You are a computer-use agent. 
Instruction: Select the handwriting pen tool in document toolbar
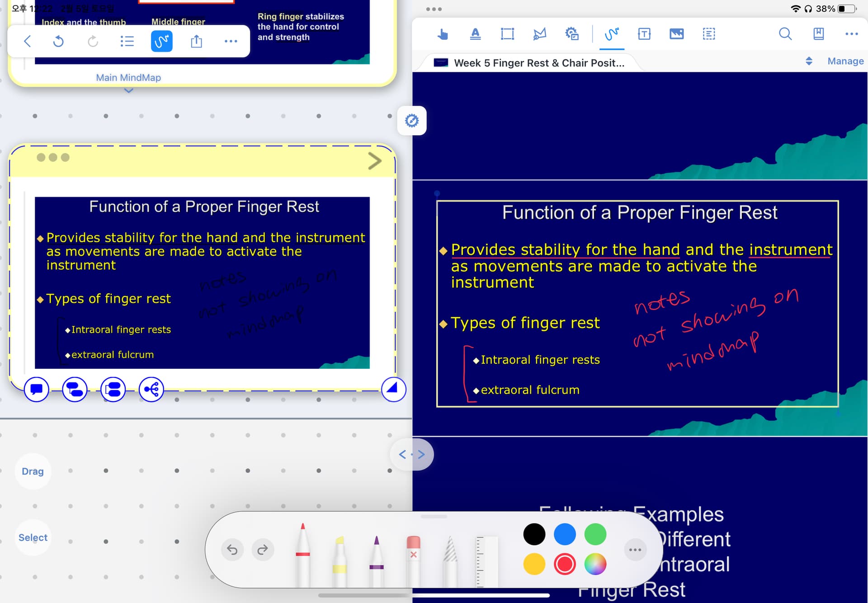click(612, 34)
